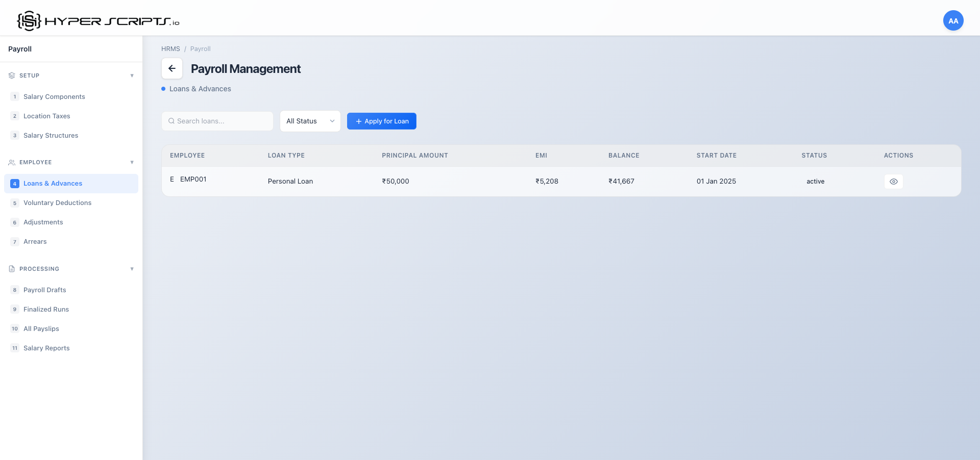The height and width of the screenshot is (460, 980).
Task: Open the AA user avatar menu
Action: click(953, 20)
